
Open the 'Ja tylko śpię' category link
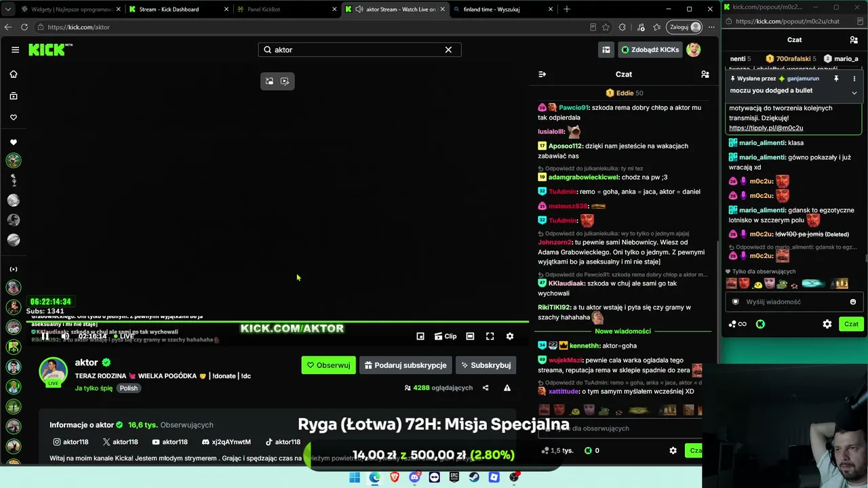[x=94, y=388]
